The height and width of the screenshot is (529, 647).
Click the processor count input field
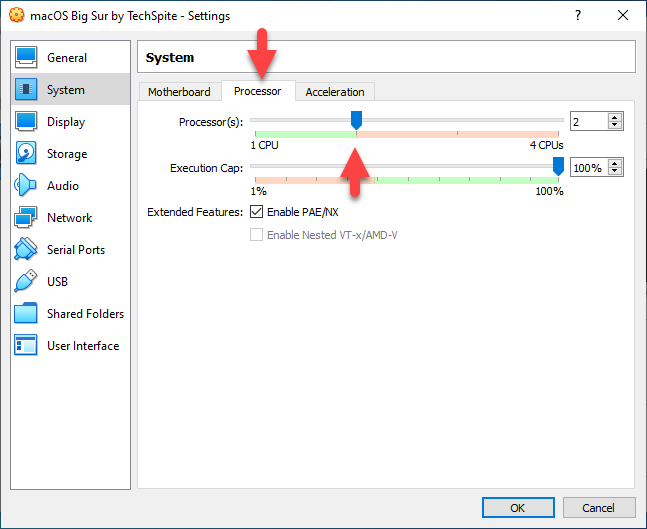(588, 121)
